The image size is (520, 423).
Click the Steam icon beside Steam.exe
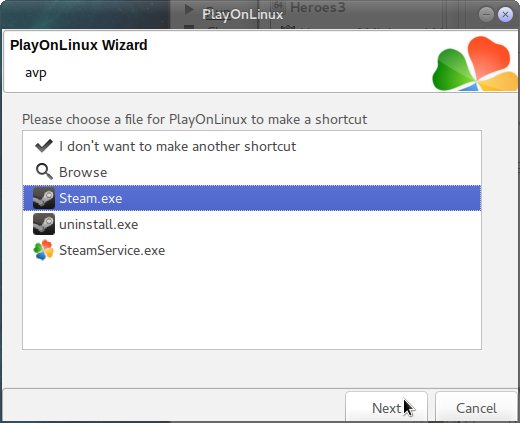pos(44,198)
